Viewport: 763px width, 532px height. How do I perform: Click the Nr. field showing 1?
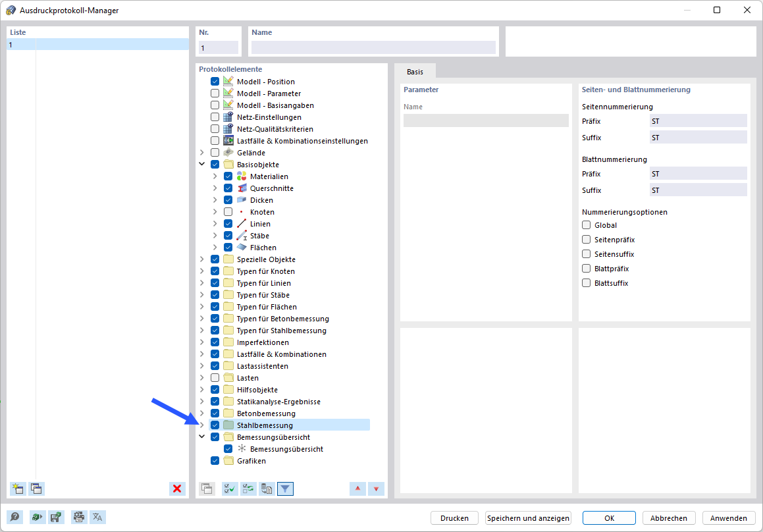coord(218,47)
